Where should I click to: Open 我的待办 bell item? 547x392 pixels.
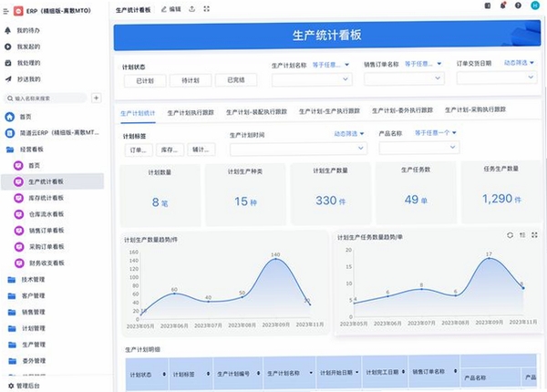pyautogui.click(x=23, y=30)
